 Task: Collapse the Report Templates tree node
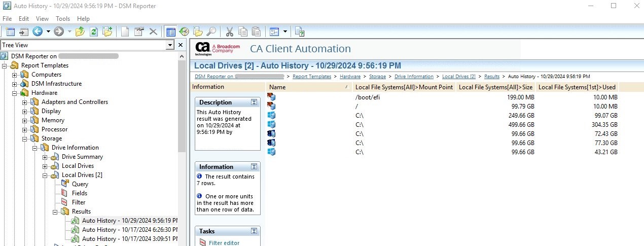[5, 65]
